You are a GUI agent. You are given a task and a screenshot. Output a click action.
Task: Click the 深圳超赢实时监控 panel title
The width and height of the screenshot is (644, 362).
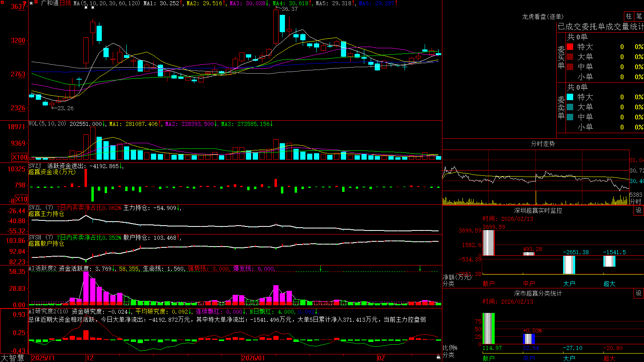538,210
